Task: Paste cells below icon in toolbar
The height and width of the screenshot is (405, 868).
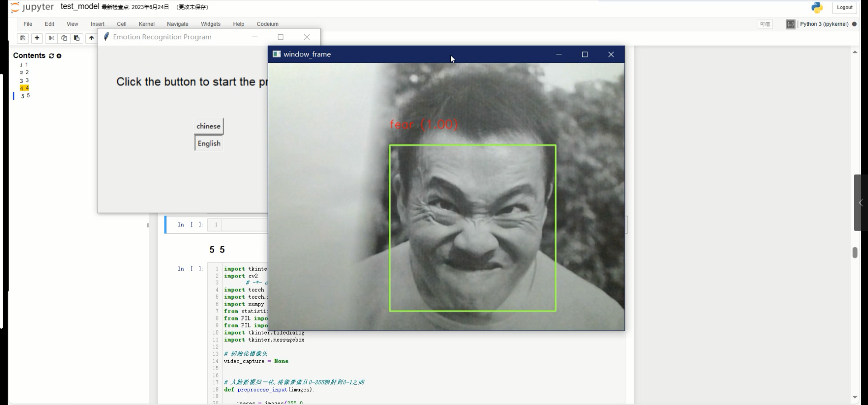Action: pyautogui.click(x=76, y=38)
